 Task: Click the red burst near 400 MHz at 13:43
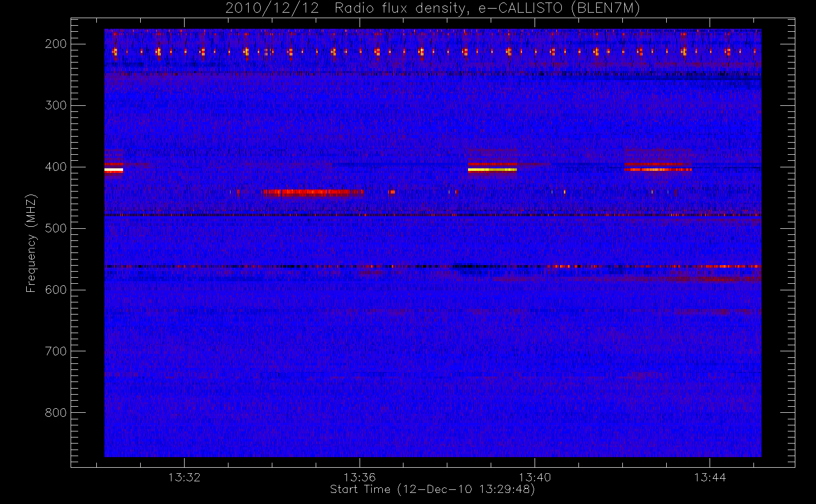(658, 169)
